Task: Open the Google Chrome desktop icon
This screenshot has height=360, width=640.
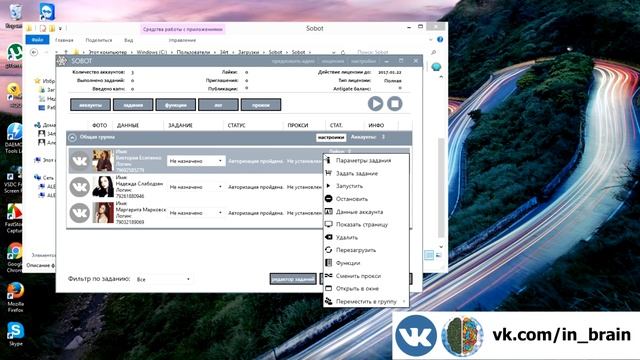Action: point(15,258)
